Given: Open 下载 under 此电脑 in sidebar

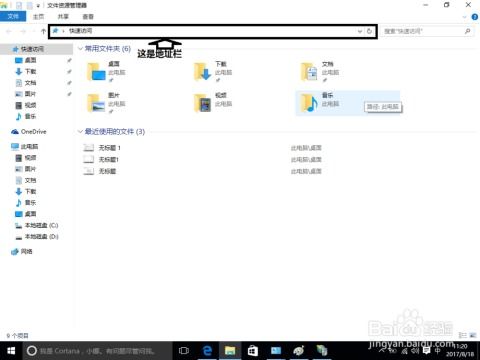Looking at the screenshot, I should point(30,191).
